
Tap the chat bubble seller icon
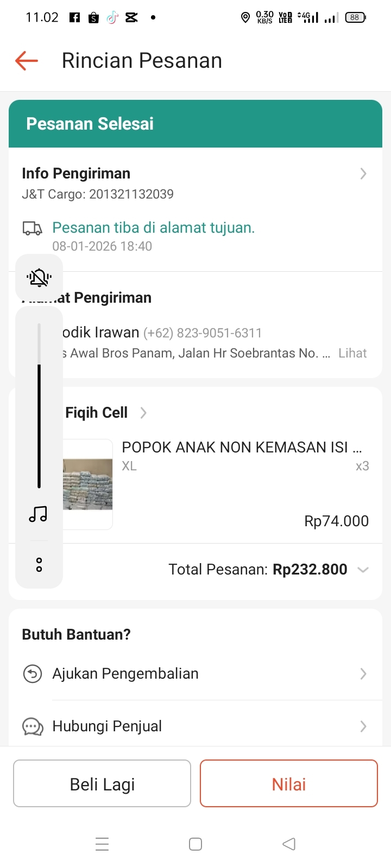(x=33, y=726)
